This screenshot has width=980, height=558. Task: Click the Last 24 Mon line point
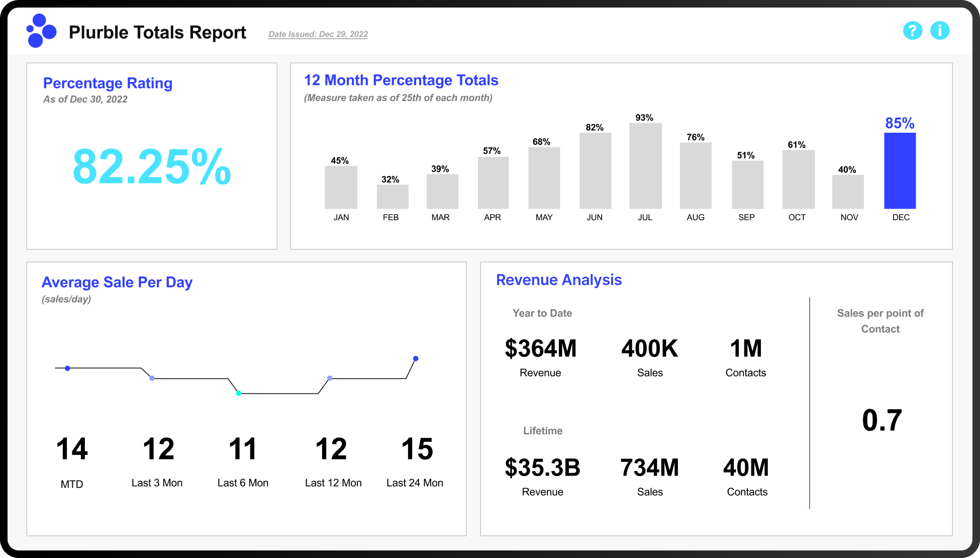416,358
